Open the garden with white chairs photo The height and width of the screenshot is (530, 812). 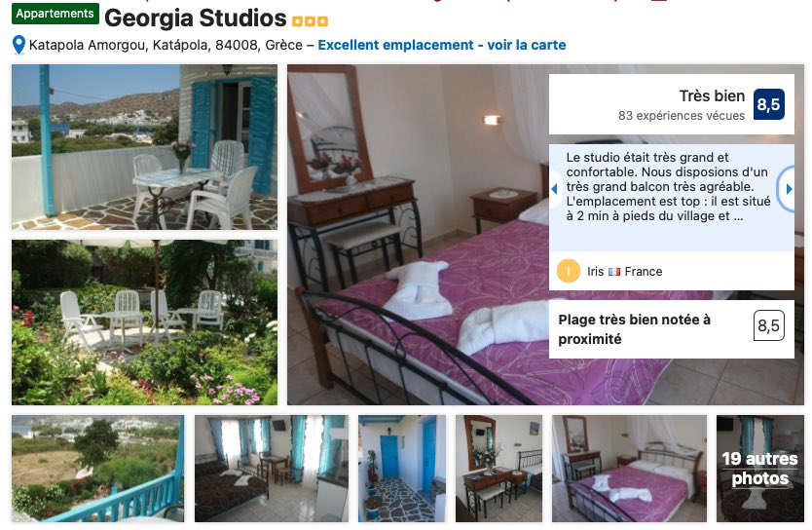pyautogui.click(x=144, y=322)
